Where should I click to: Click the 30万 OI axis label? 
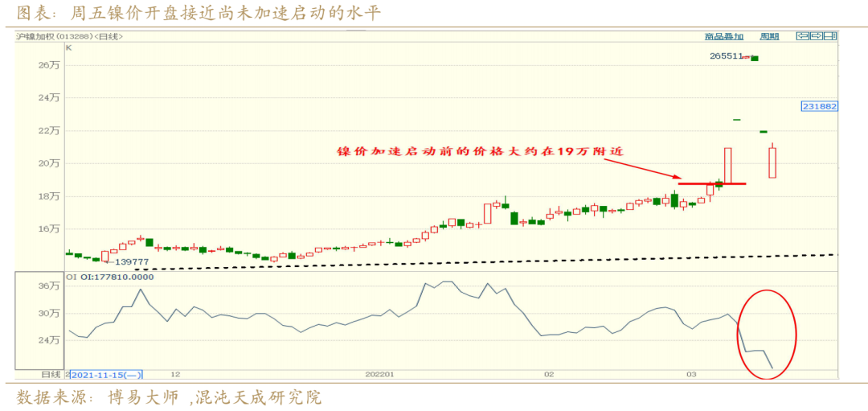[x=51, y=314]
